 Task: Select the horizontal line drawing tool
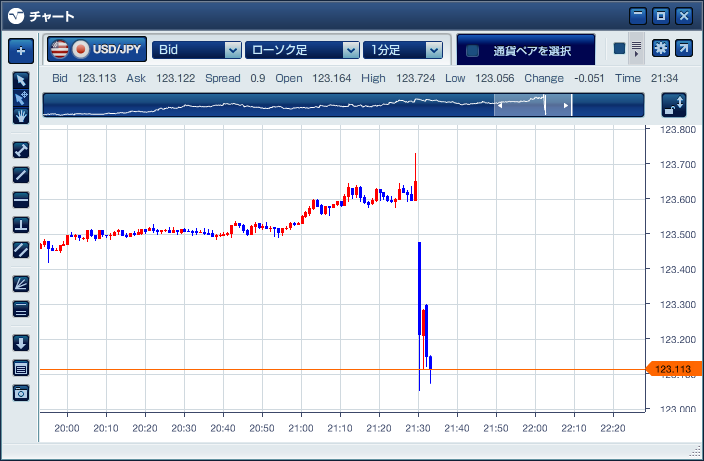[21, 199]
